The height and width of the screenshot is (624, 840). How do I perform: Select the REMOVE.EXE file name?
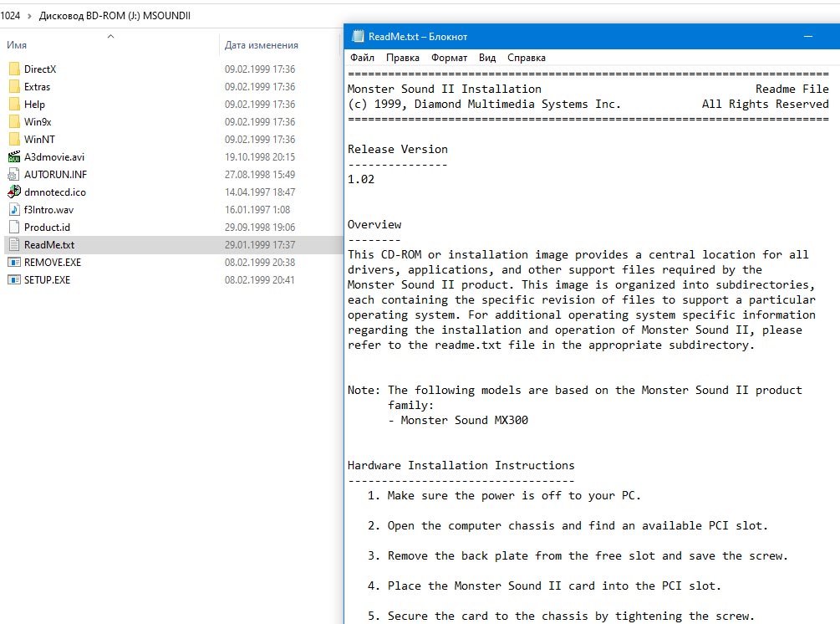(53, 263)
